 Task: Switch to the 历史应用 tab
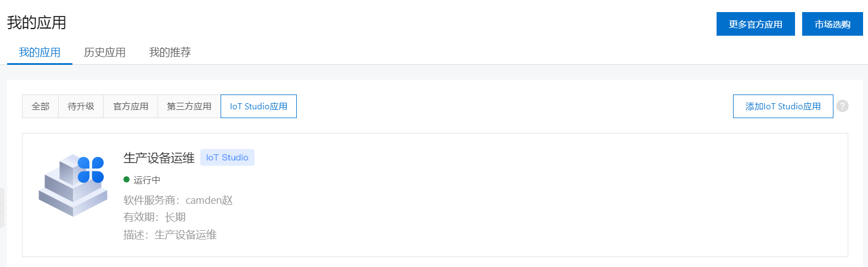105,52
